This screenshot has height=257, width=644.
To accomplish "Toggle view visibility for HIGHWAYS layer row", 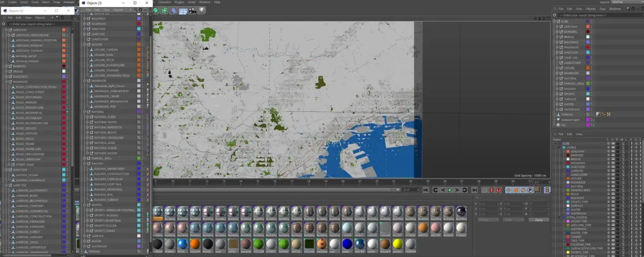I will pyautogui.click(x=613, y=163).
